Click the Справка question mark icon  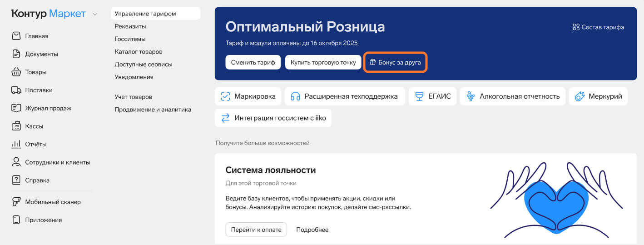[16, 180]
